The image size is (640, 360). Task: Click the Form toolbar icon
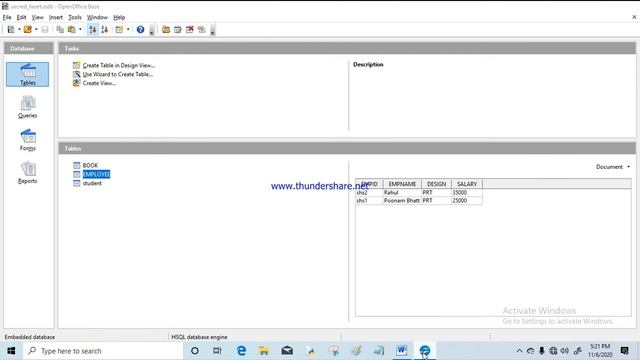(119, 29)
